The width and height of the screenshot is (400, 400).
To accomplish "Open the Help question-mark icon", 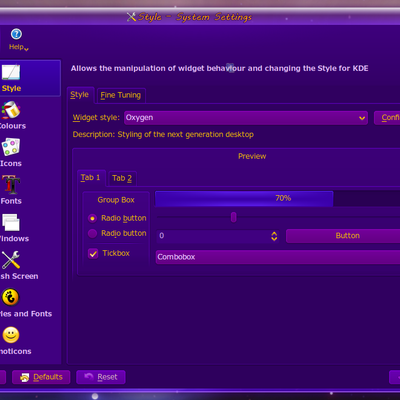I will [x=16, y=34].
